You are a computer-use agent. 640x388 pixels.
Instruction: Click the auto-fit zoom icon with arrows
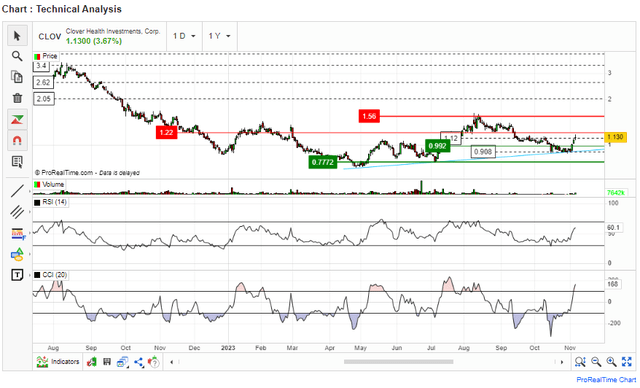[580, 362]
